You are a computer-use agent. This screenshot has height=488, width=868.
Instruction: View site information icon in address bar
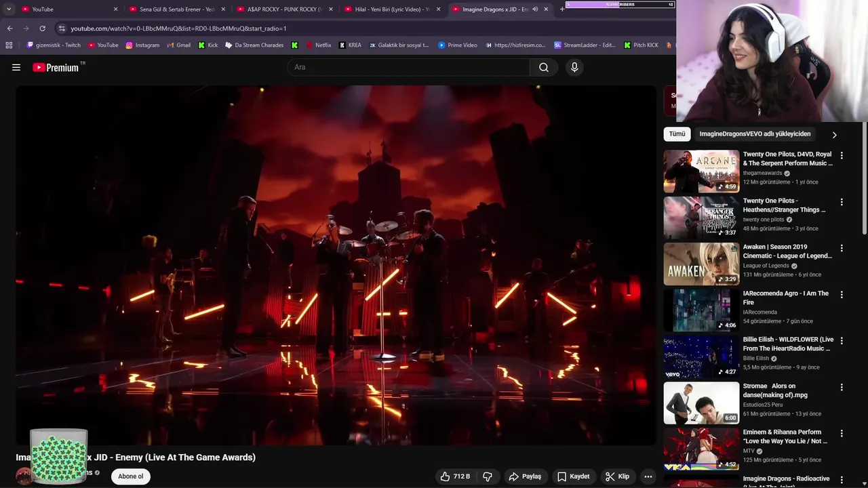pos(62,28)
